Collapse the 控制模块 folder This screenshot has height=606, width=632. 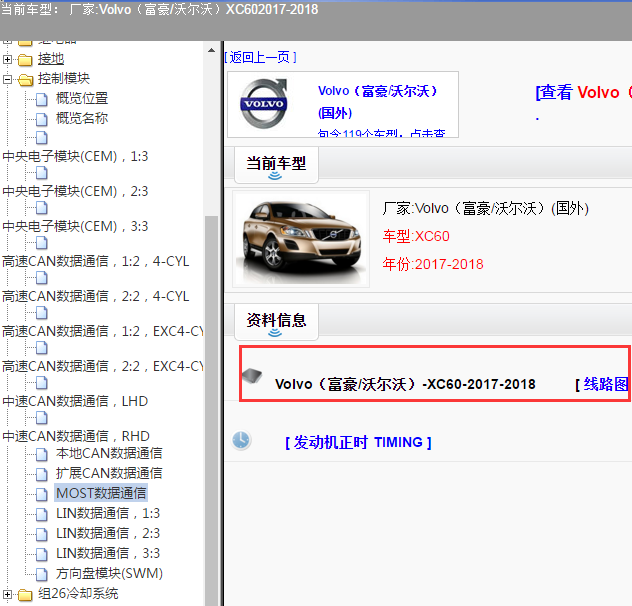pyautogui.click(x=7, y=79)
